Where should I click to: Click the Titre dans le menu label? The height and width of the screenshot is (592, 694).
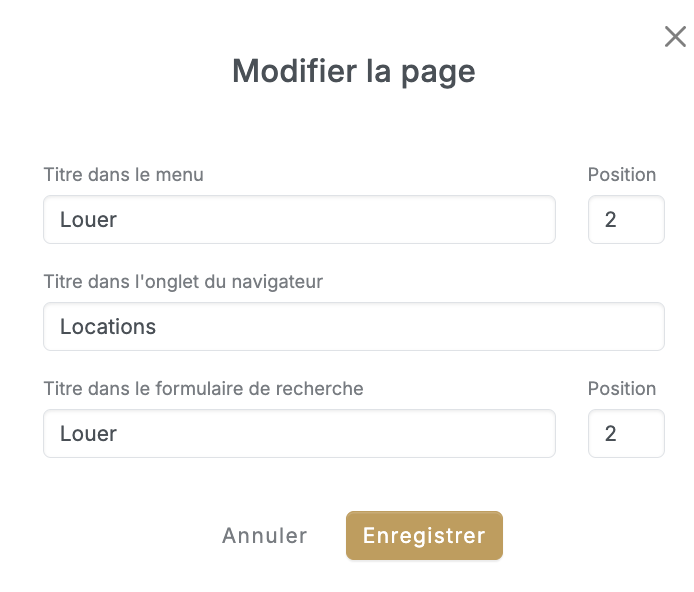(123, 175)
